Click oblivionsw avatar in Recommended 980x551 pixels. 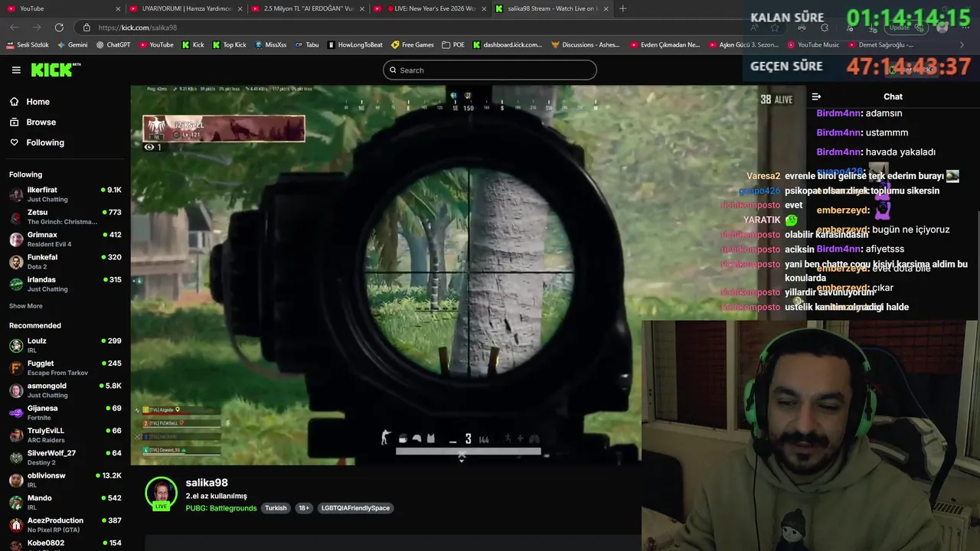[x=16, y=481]
